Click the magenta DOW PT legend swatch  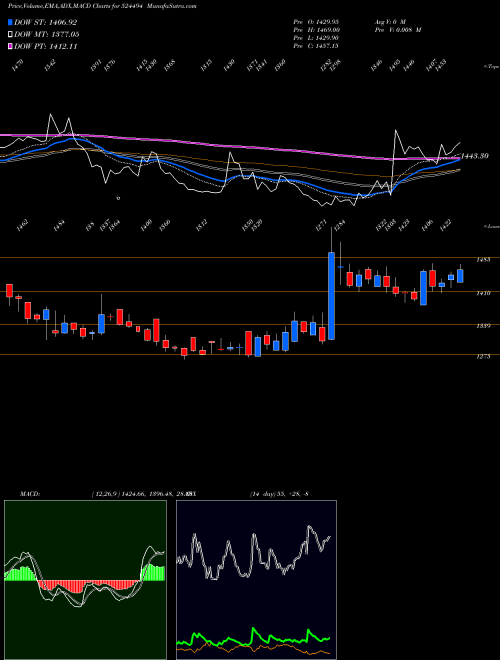click(x=10, y=47)
